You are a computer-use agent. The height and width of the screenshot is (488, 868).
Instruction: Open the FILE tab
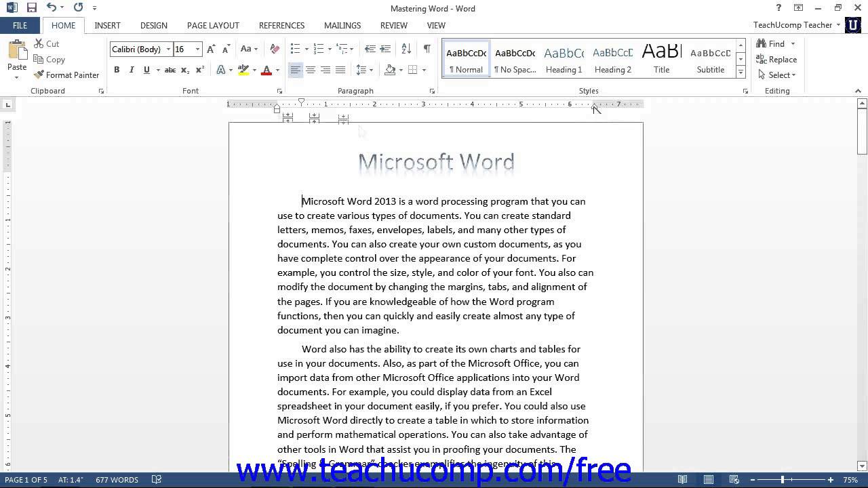pyautogui.click(x=20, y=26)
